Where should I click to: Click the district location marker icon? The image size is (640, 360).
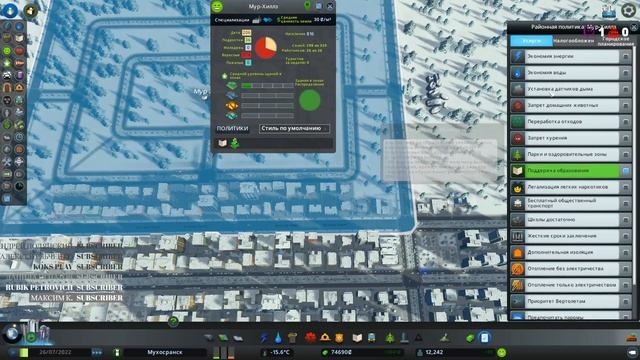307,6
